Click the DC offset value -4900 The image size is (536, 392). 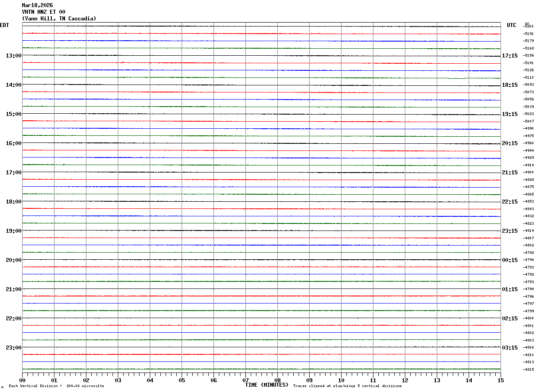point(528,172)
